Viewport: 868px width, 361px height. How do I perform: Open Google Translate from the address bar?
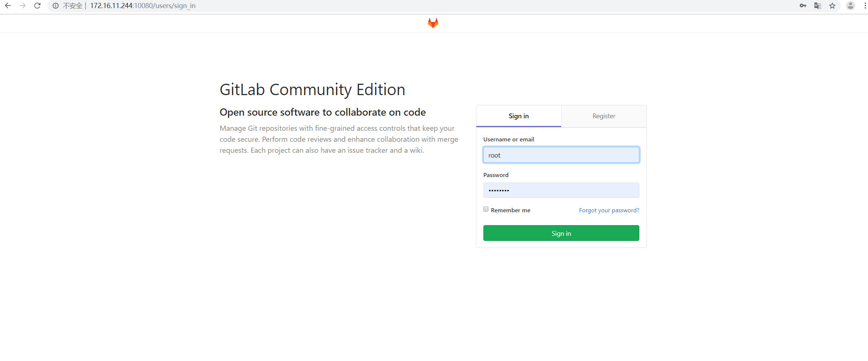point(818,6)
